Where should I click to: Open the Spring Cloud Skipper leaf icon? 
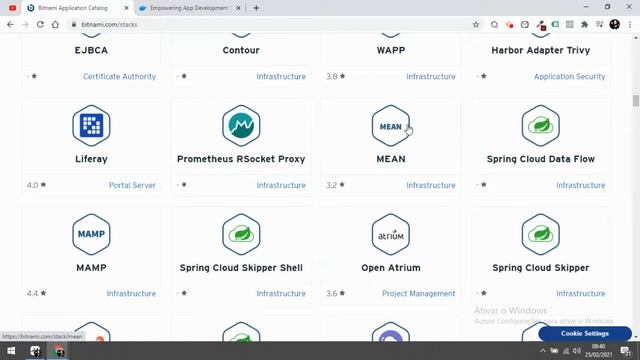[540, 234]
